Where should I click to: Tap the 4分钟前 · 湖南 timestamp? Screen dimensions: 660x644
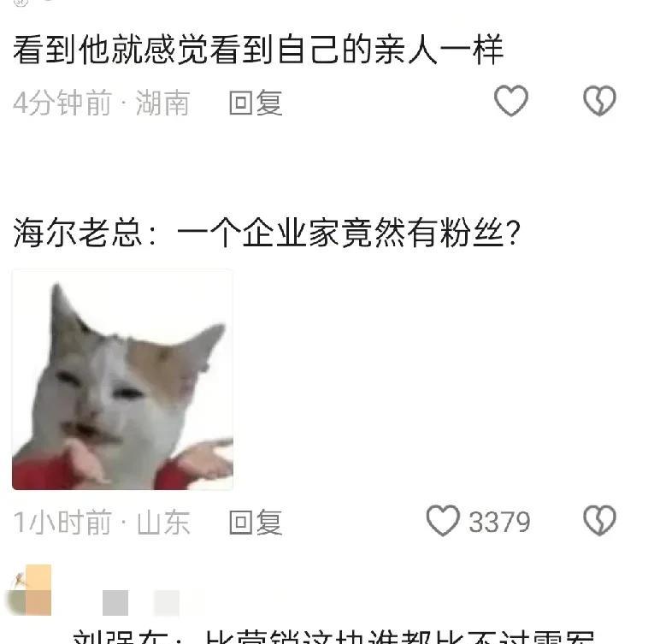pyautogui.click(x=102, y=103)
